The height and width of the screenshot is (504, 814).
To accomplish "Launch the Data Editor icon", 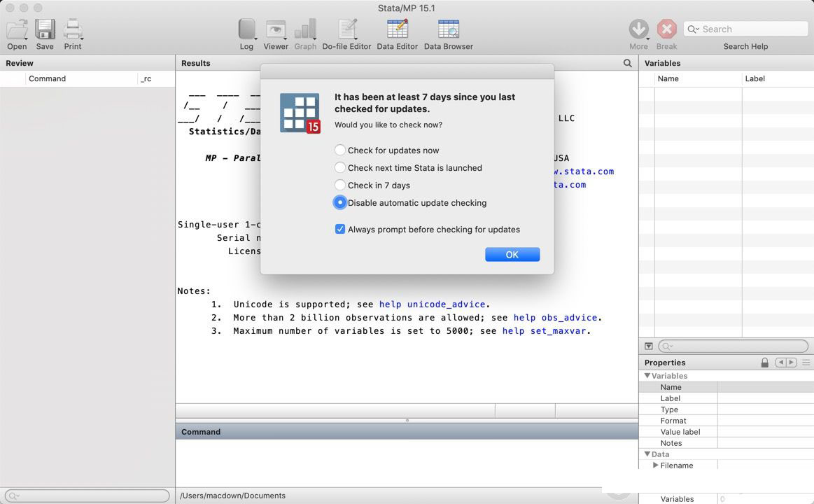I will coord(397,29).
